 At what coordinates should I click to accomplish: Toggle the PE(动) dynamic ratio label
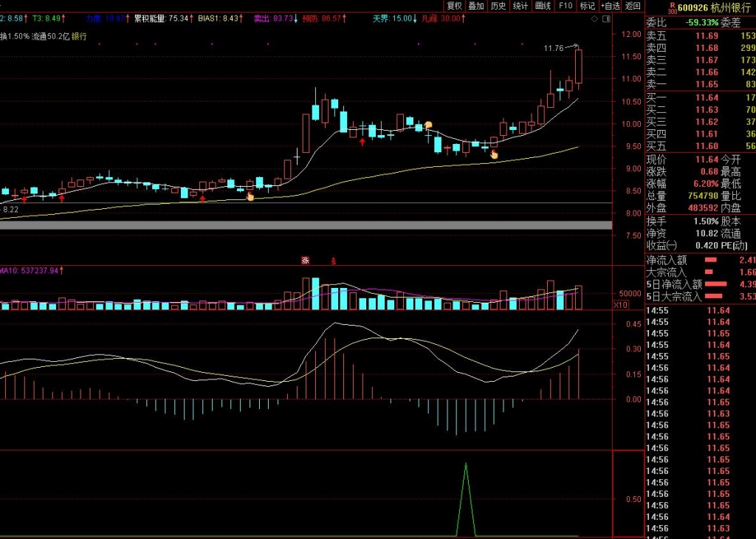coord(735,245)
